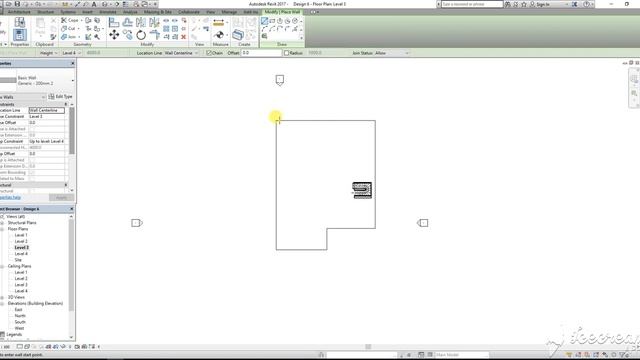Open the South elevation view
This screenshot has width=640, height=360.
click(x=20, y=322)
